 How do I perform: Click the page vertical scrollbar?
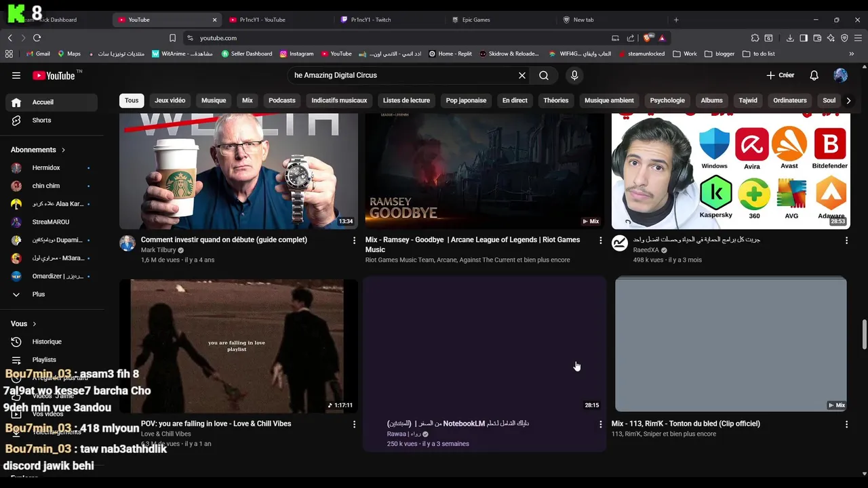coord(864,333)
